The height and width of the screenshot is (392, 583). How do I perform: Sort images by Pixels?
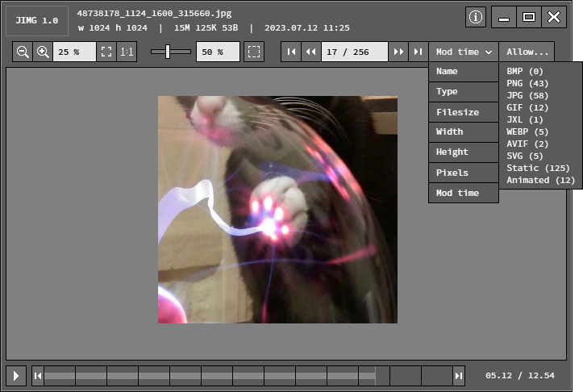coord(464,173)
